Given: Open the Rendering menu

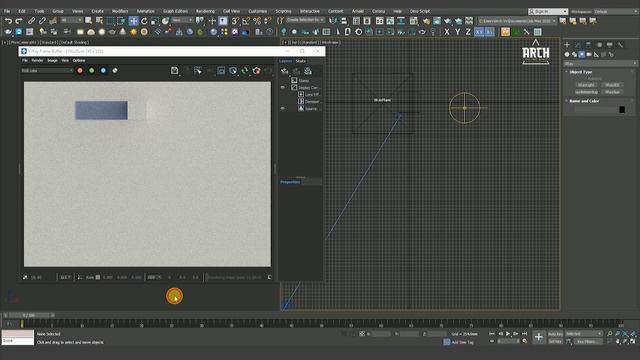Looking at the screenshot, I should tap(205, 11).
